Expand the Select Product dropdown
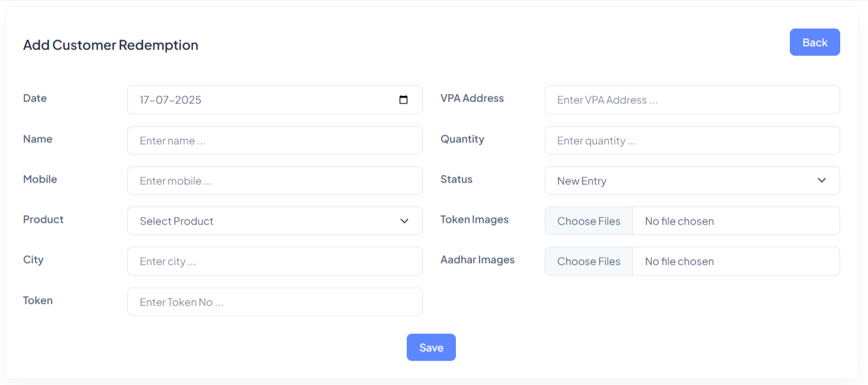868x385 pixels. pyautogui.click(x=275, y=221)
